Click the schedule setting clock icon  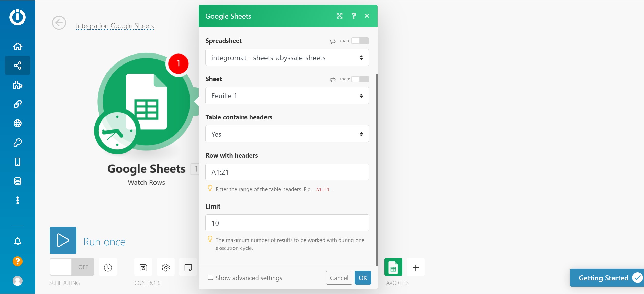point(108,267)
